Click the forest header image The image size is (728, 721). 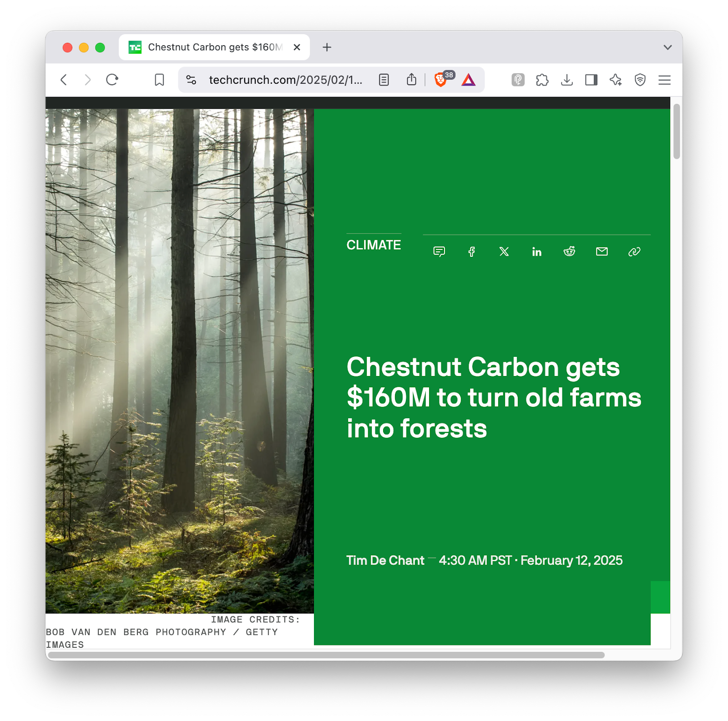[x=180, y=361]
